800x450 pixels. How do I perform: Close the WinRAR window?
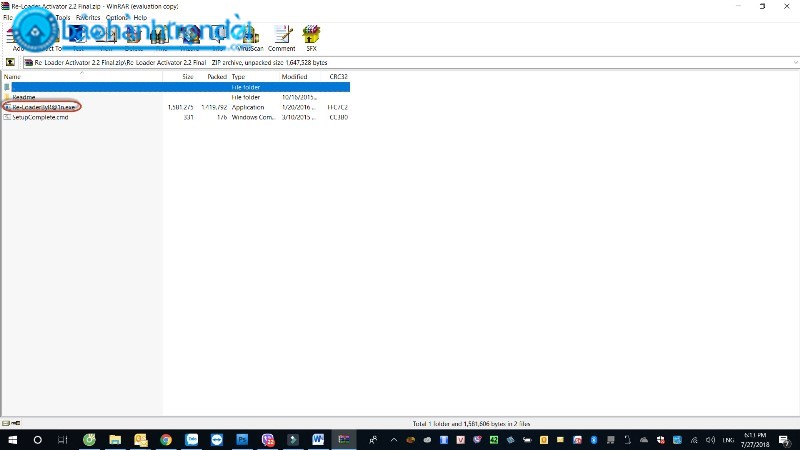787,6
